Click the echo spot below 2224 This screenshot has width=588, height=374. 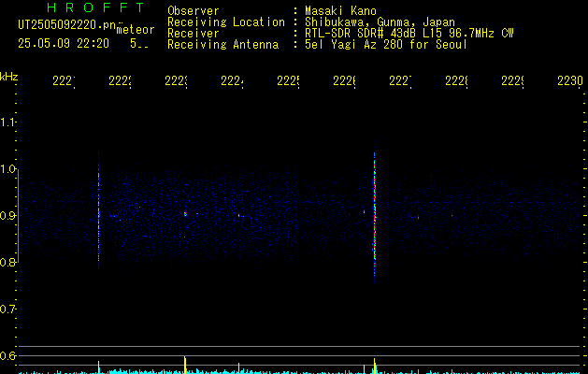[239, 215]
